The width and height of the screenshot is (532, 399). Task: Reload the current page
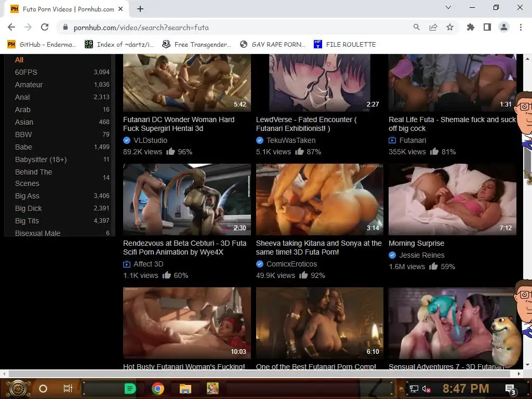(45, 27)
